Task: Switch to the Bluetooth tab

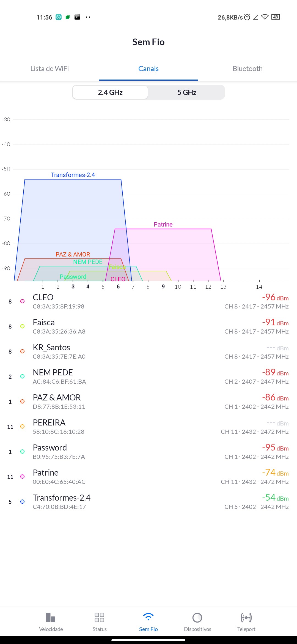Action: click(248, 69)
